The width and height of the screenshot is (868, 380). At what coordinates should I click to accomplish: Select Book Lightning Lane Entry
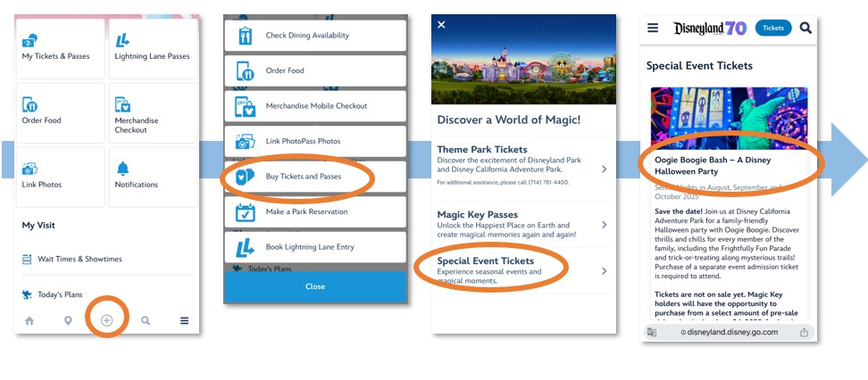(x=315, y=247)
